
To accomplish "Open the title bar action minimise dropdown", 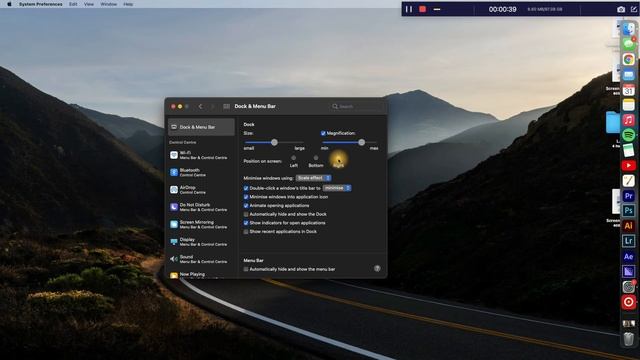I will pyautogui.click(x=337, y=188).
